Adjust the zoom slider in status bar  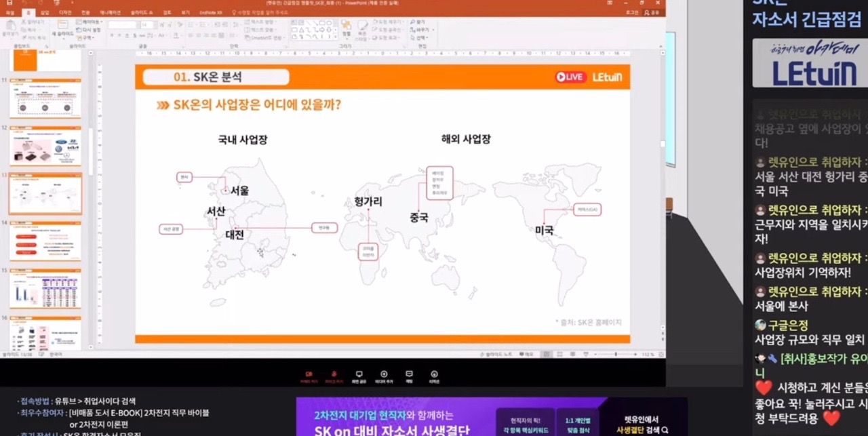coord(616,354)
